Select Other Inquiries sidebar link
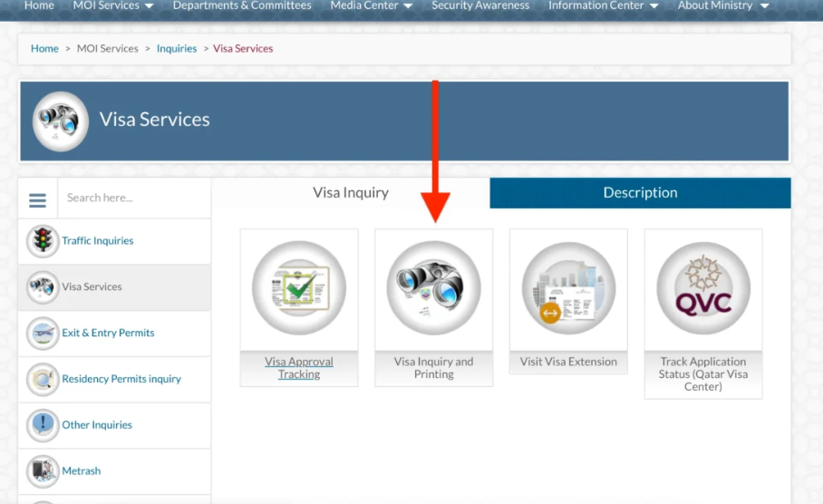This screenshot has width=823, height=504. click(x=97, y=425)
